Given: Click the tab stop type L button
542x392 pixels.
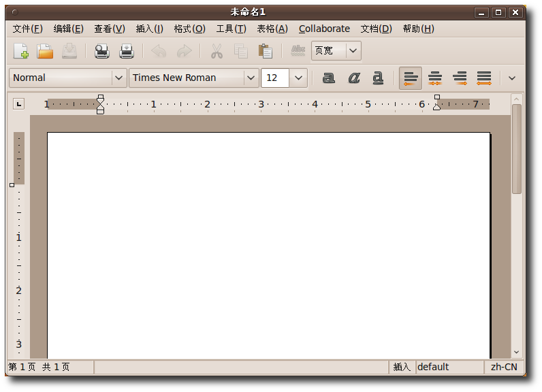Looking at the screenshot, I should (x=18, y=104).
